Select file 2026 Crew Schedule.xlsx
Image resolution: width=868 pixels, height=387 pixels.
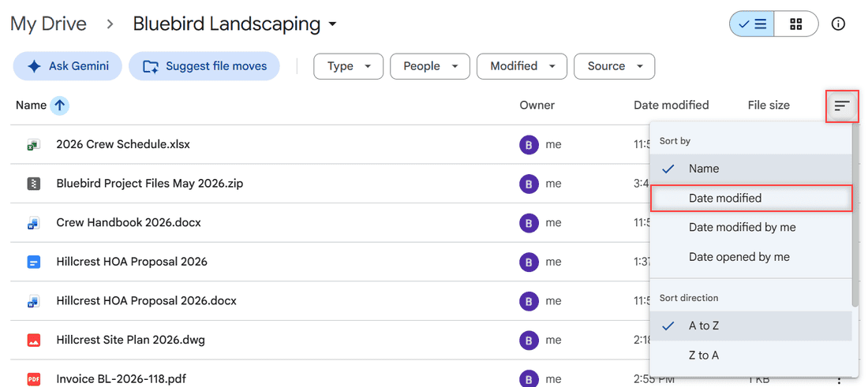pyautogui.click(x=123, y=144)
